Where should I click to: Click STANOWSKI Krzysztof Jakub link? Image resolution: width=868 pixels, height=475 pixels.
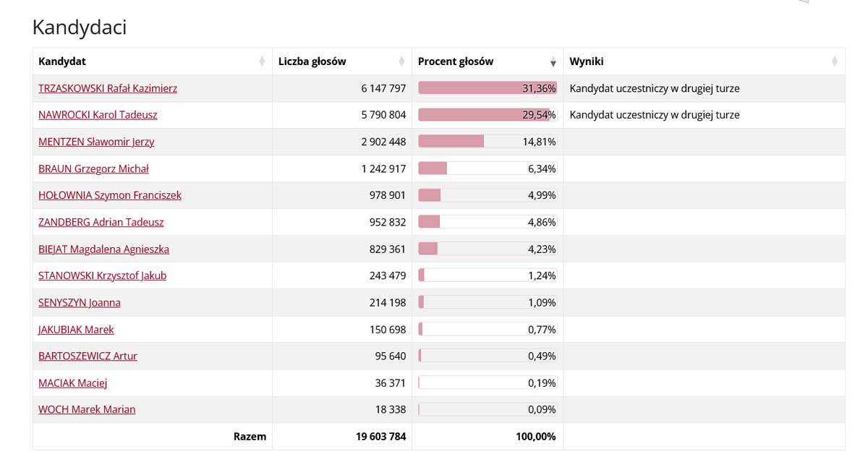tap(102, 275)
